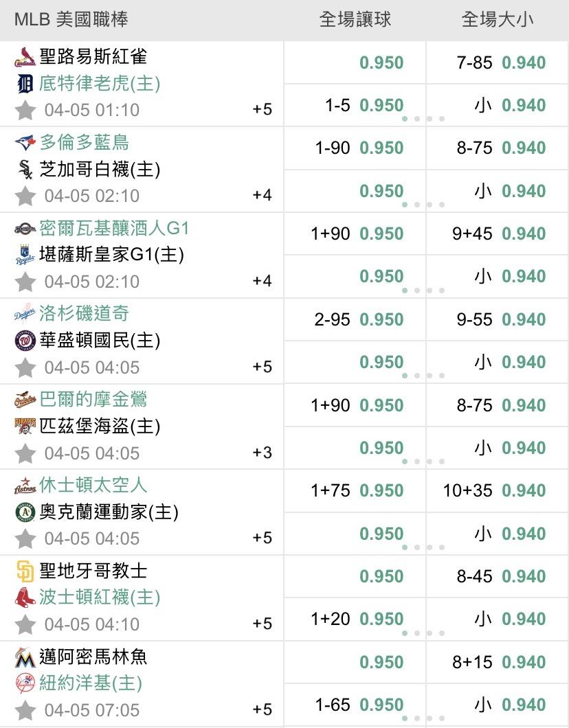Viewport: 569px width, 728px height.
Task: Click the St. Louis Cardinals team logo
Action: click(25, 57)
